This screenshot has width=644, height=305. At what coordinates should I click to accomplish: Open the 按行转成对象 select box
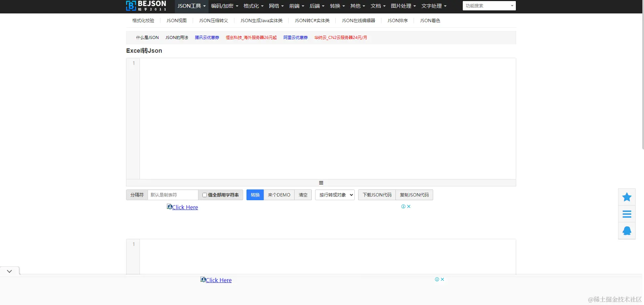(x=335, y=195)
